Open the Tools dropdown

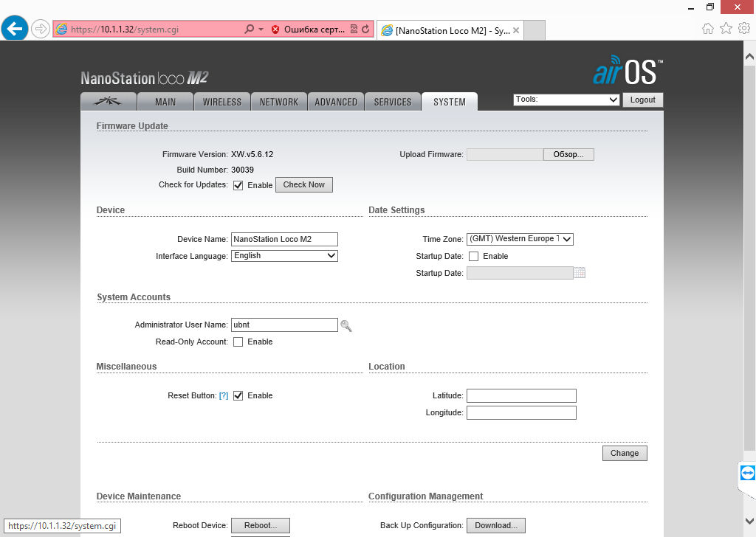point(566,100)
